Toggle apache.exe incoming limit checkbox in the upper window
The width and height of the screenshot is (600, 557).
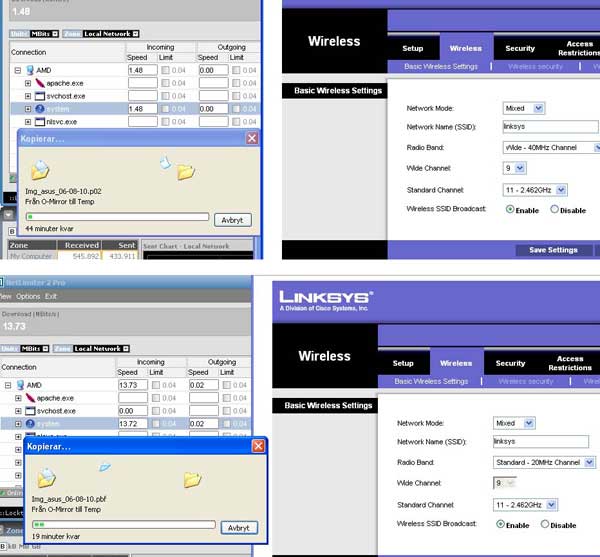pyautogui.click(x=165, y=83)
